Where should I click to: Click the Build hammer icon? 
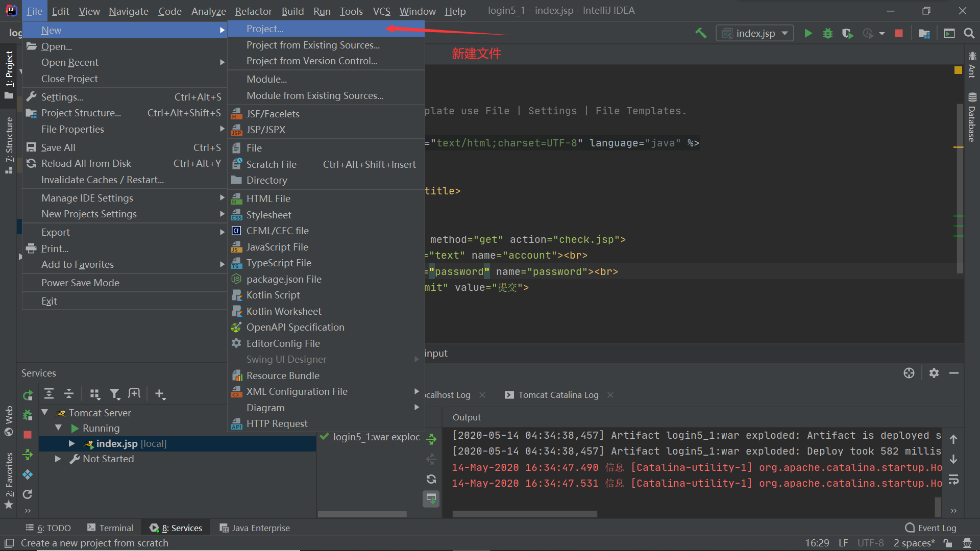[x=701, y=34]
